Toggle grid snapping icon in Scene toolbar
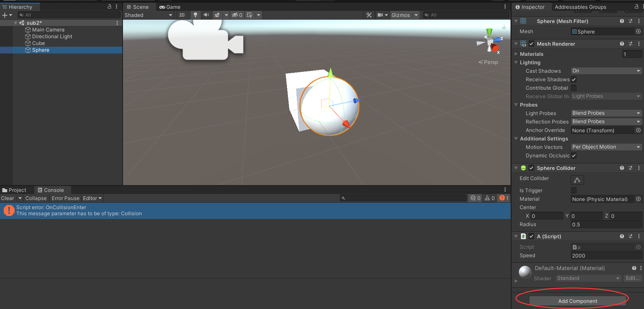The width and height of the screenshot is (644, 309). pos(250,15)
